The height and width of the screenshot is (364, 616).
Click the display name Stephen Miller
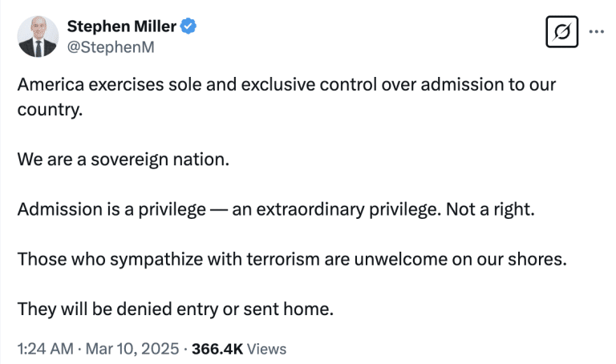pyautogui.click(x=123, y=26)
